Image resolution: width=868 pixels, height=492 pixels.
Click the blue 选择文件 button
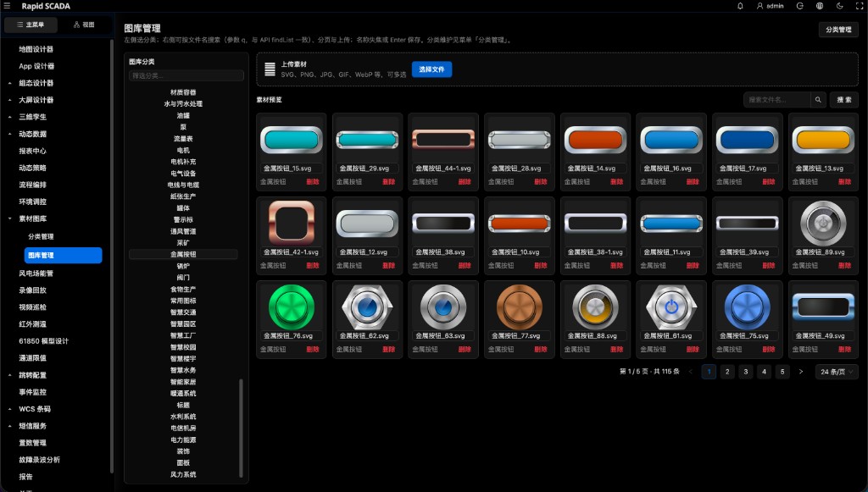pyautogui.click(x=431, y=69)
